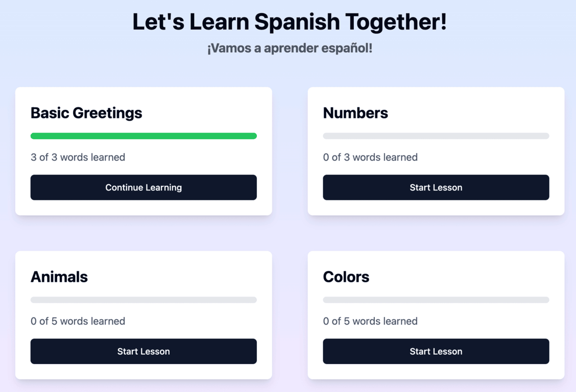Start the Animals lesson
The width and height of the screenshot is (576, 392).
[143, 351]
